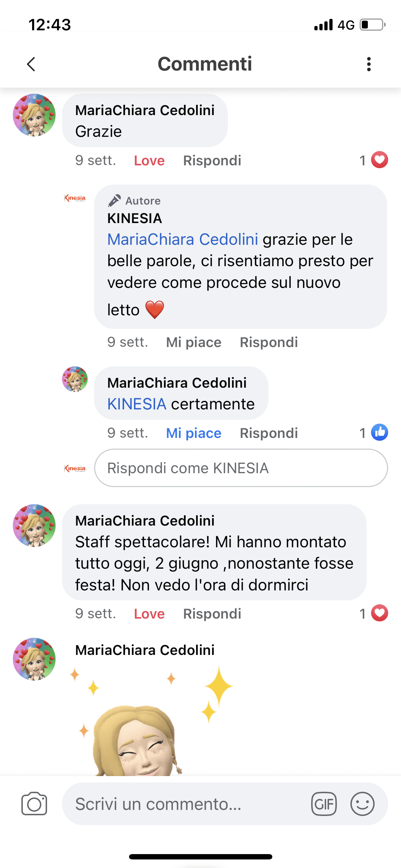Open the blue MariaChiara Cedolini mention link
This screenshot has height=868, width=401.
pyautogui.click(x=182, y=239)
